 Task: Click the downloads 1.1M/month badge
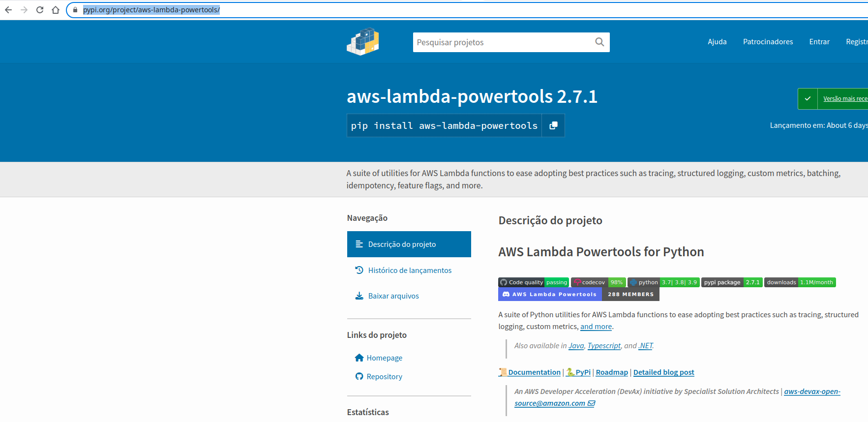pos(800,282)
